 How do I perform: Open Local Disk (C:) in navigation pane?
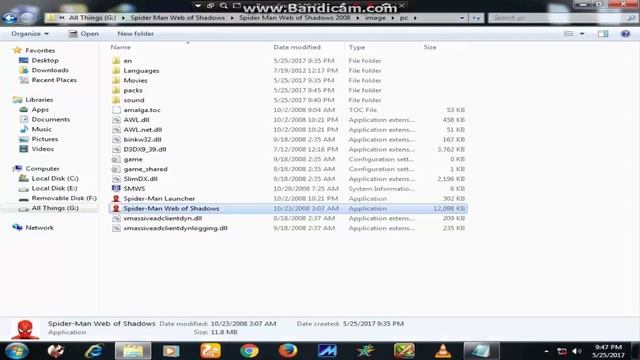pos(55,178)
